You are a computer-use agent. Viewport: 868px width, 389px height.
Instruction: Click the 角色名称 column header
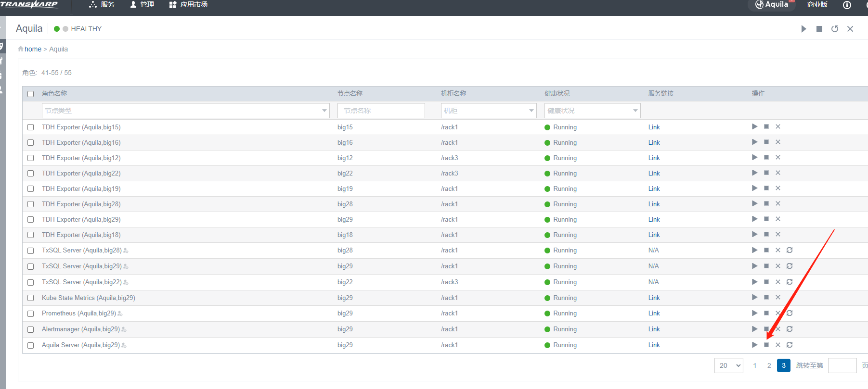[54, 93]
